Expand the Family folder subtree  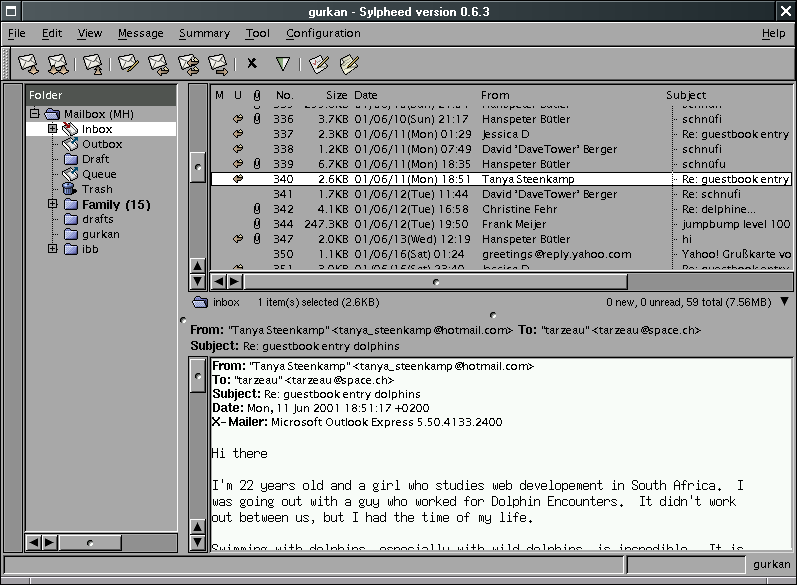pyautogui.click(x=53, y=205)
